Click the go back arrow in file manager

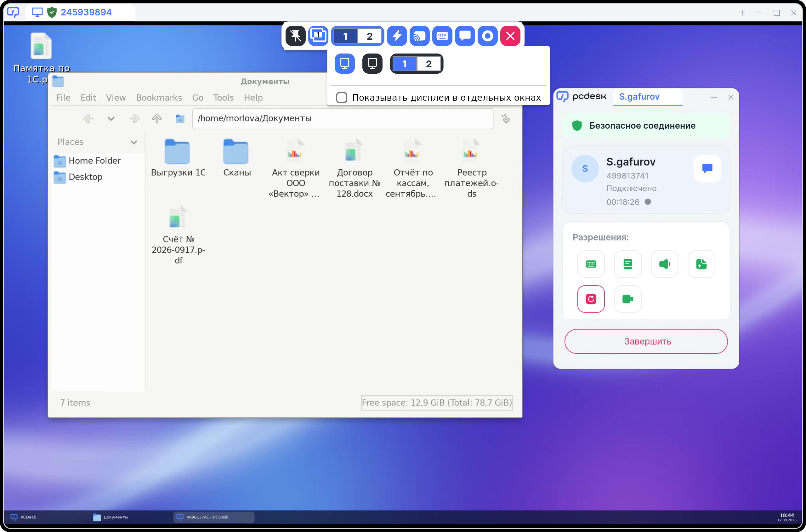pos(88,118)
